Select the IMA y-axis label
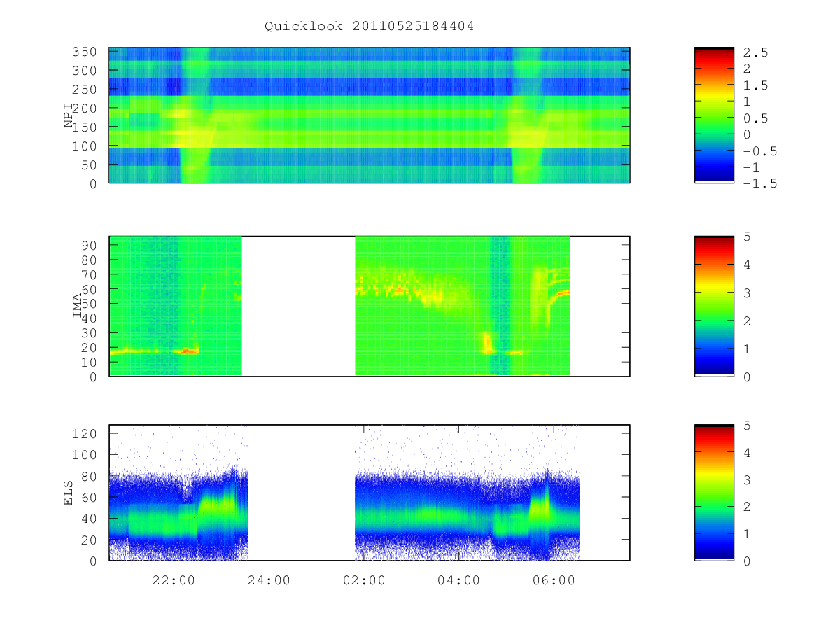Viewport: 840px width, 630px height. (76, 307)
